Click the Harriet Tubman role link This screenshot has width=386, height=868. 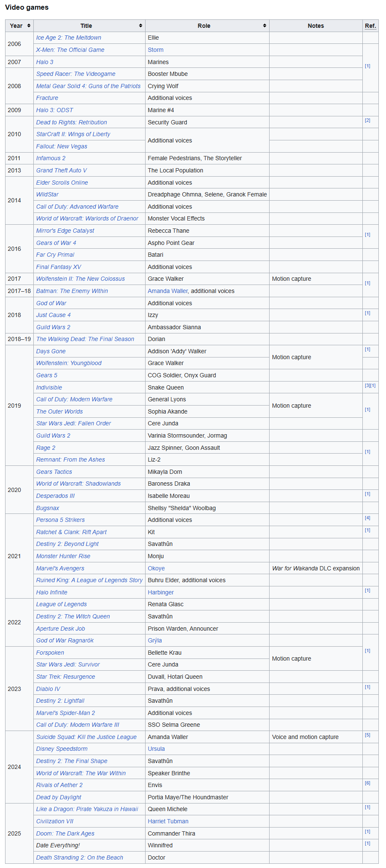coord(168,821)
